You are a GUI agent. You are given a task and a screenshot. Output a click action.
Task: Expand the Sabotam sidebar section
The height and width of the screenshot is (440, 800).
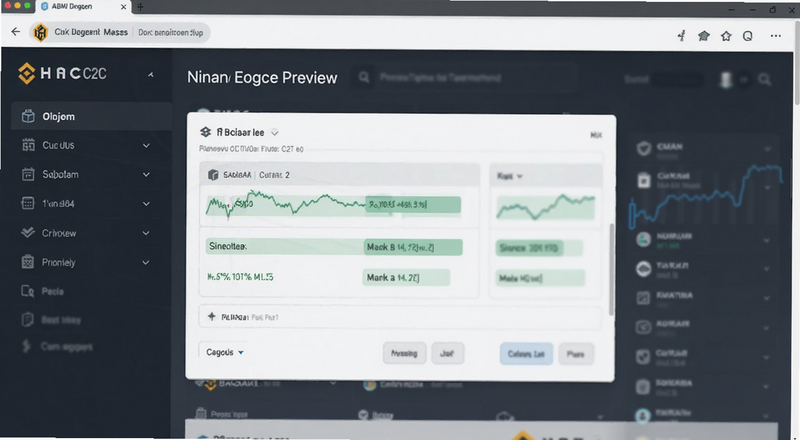click(x=146, y=175)
